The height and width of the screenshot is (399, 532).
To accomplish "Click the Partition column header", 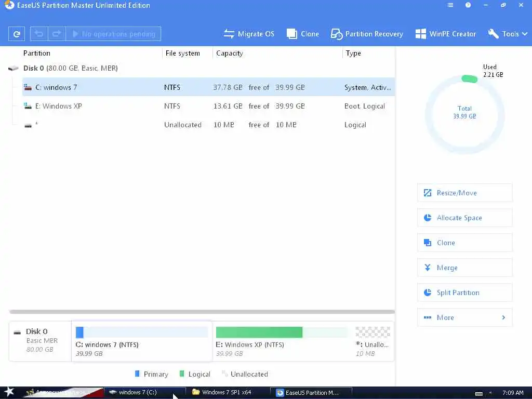I will [37, 54].
